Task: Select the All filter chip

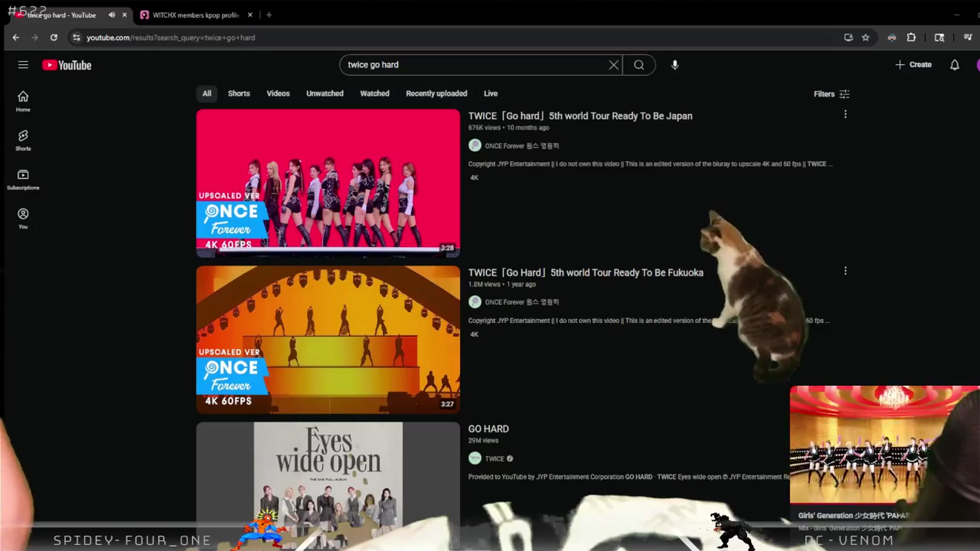Action: tap(207, 93)
